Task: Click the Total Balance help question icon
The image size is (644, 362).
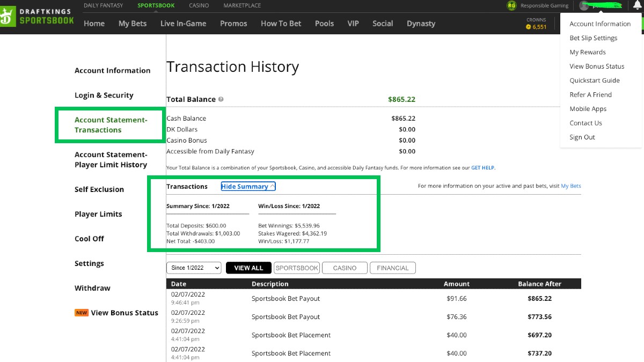Action: pyautogui.click(x=221, y=99)
